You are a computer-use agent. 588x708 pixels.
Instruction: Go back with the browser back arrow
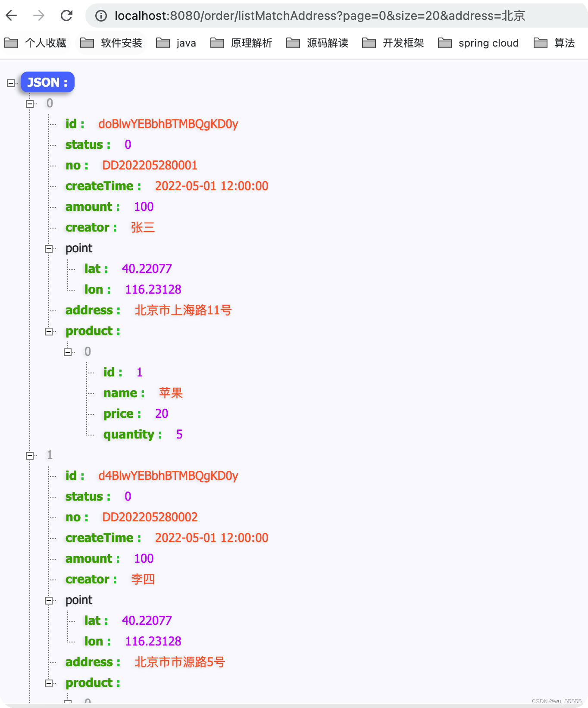12,16
